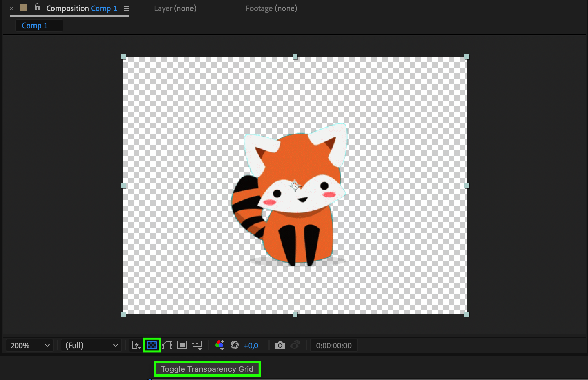
Task: Click the layer anchor point on the fox
Action: [295, 186]
